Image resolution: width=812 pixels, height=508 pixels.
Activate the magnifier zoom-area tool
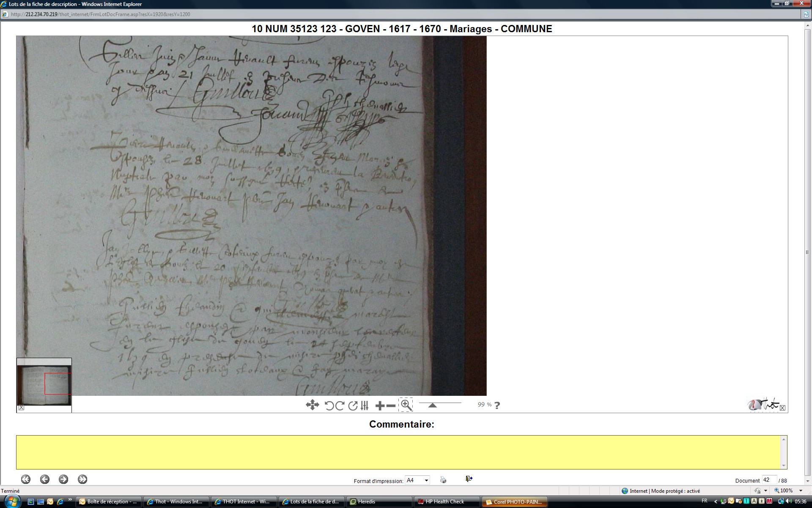point(406,405)
